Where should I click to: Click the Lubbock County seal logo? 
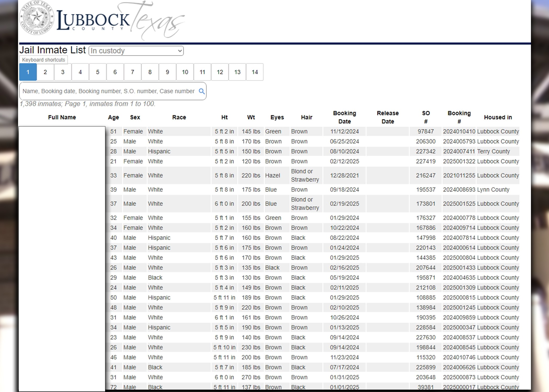point(37,18)
